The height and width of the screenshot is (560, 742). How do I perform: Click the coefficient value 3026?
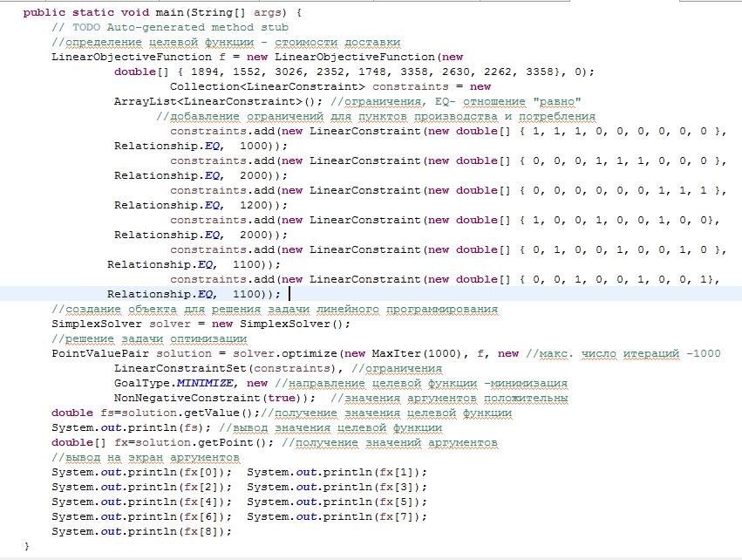pos(289,72)
